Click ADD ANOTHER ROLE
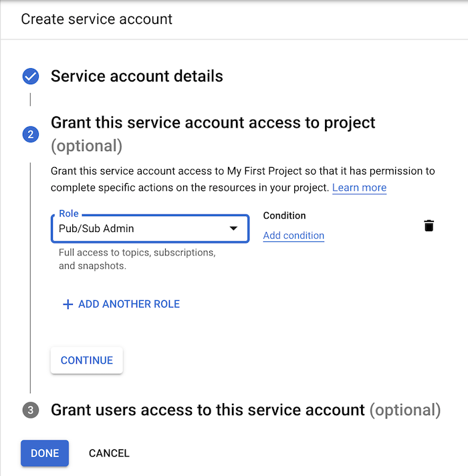Viewport: 468px width, 476px height. (122, 304)
